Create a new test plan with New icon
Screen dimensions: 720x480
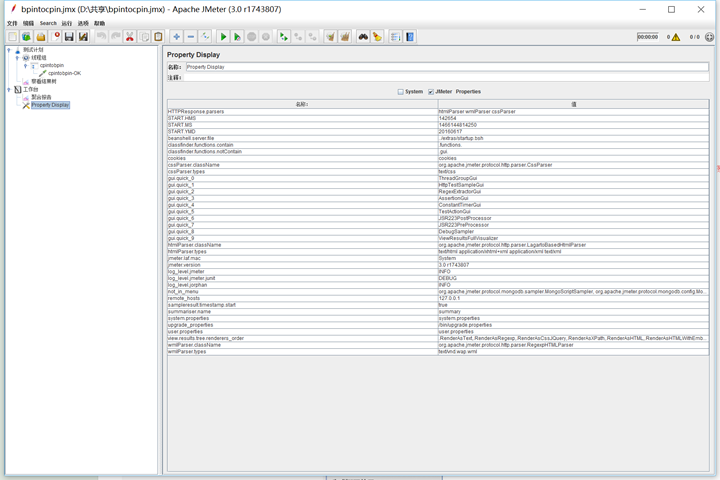12,37
